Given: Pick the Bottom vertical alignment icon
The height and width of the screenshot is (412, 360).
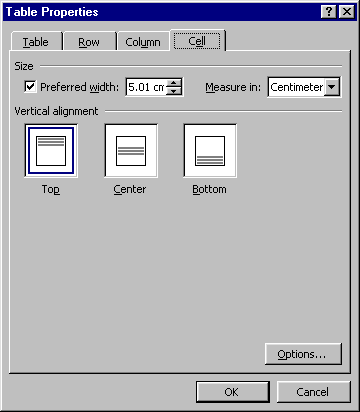Looking at the screenshot, I should point(210,151).
